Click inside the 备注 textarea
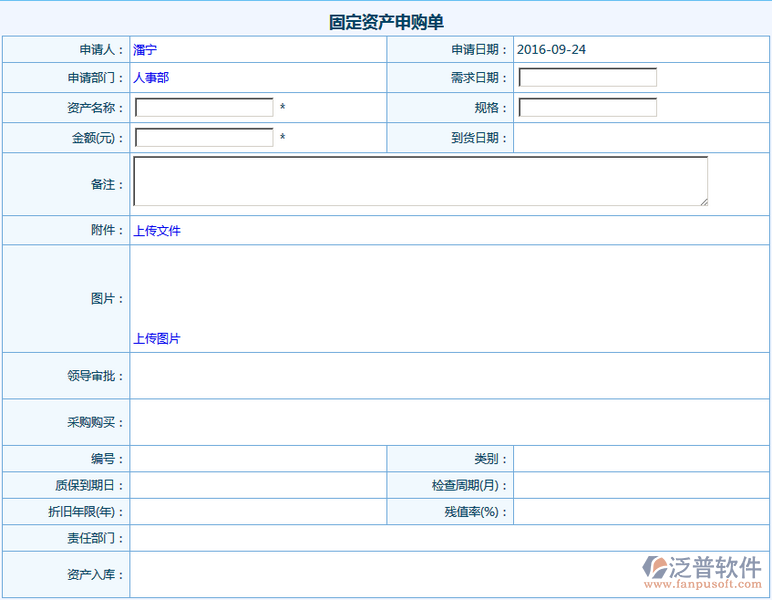Image resolution: width=772 pixels, height=600 pixels. (420, 182)
